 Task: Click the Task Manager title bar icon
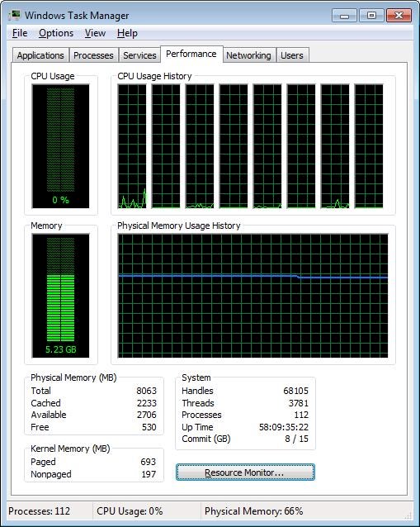(x=14, y=16)
